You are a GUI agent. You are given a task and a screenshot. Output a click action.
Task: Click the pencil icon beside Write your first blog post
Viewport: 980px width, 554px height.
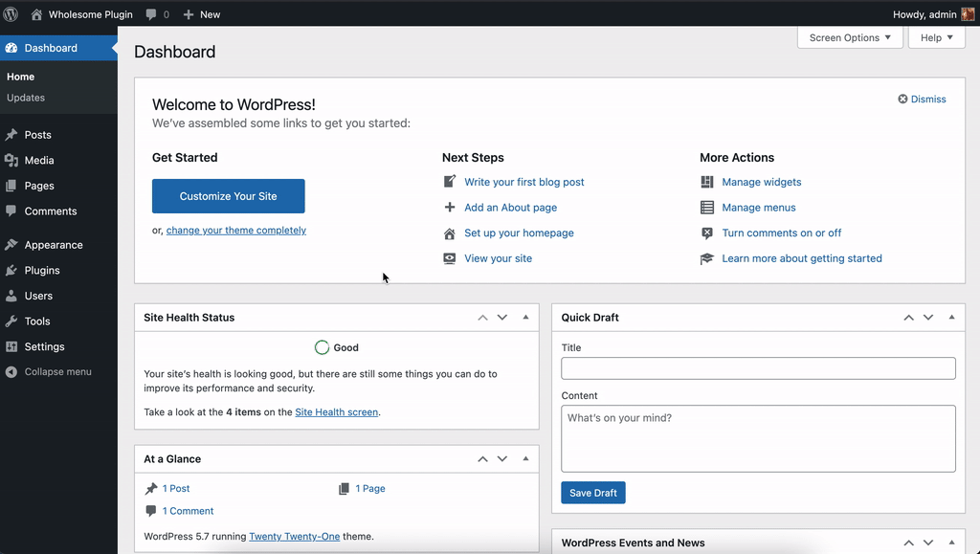click(450, 182)
